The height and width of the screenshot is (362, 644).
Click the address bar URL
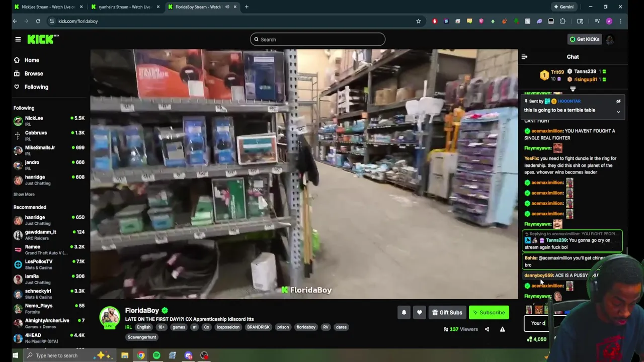pos(78,21)
